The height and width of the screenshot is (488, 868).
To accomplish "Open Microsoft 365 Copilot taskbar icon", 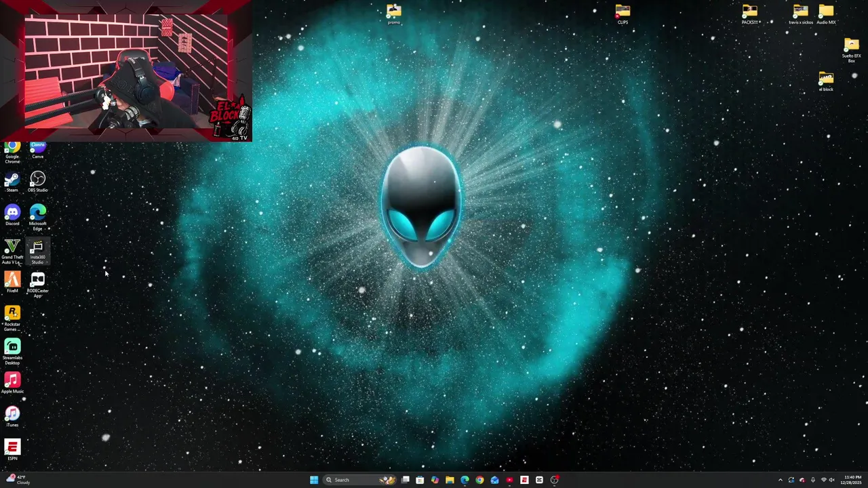I will [x=435, y=480].
